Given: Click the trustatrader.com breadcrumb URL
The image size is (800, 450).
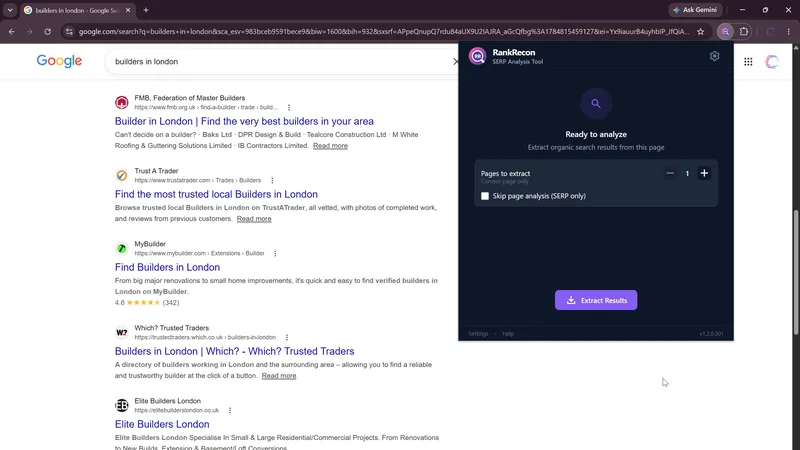Looking at the screenshot, I should click(197, 181).
